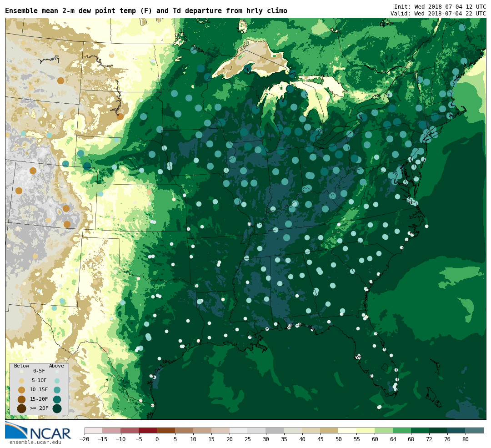Select the colorbar segment between -10 and -5
Screen dimensions: 491x448
(x=130, y=430)
